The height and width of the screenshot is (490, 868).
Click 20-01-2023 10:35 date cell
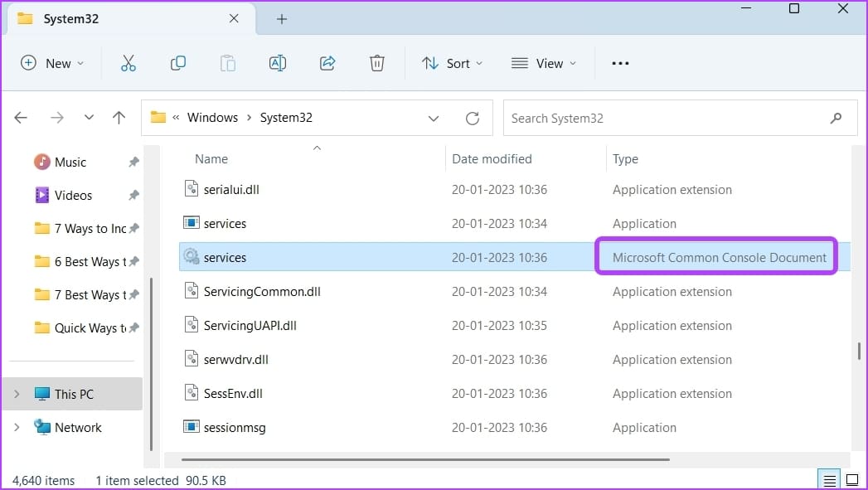(x=499, y=326)
